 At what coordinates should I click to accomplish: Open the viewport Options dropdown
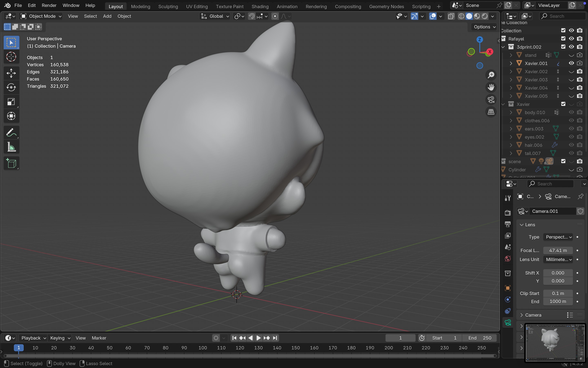(x=485, y=27)
